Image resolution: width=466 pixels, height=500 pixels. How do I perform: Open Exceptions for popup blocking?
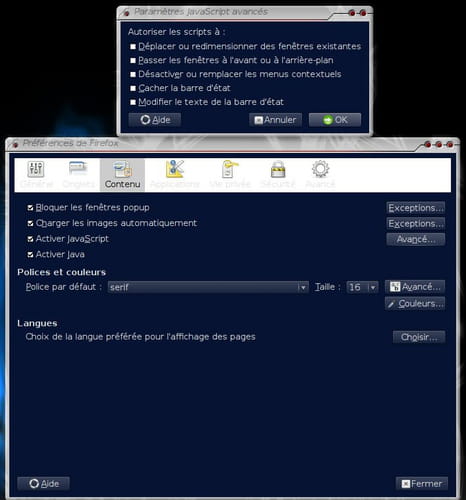[416, 208]
